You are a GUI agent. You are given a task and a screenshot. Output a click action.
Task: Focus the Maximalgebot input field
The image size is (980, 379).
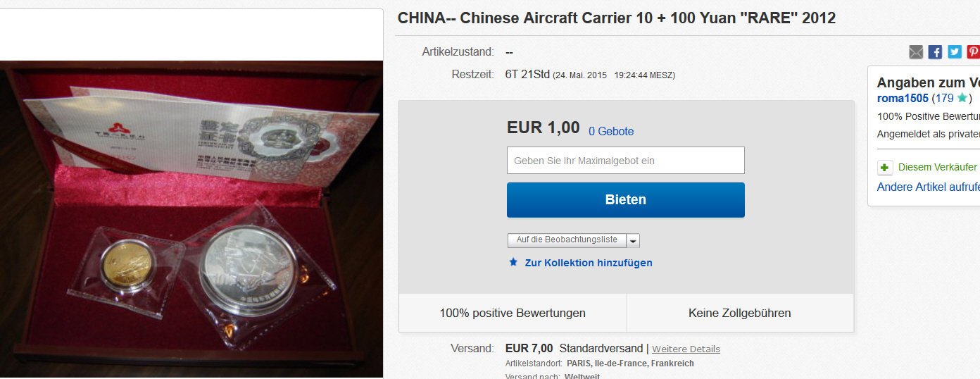[x=625, y=160]
